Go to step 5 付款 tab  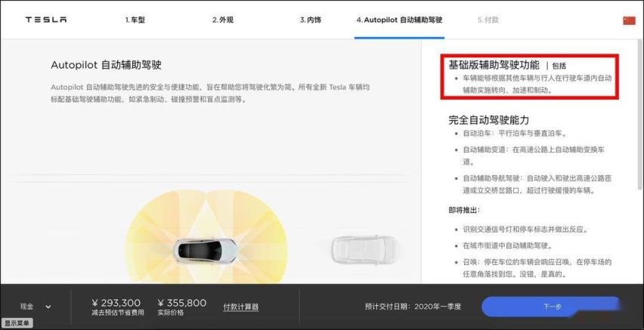[488, 20]
